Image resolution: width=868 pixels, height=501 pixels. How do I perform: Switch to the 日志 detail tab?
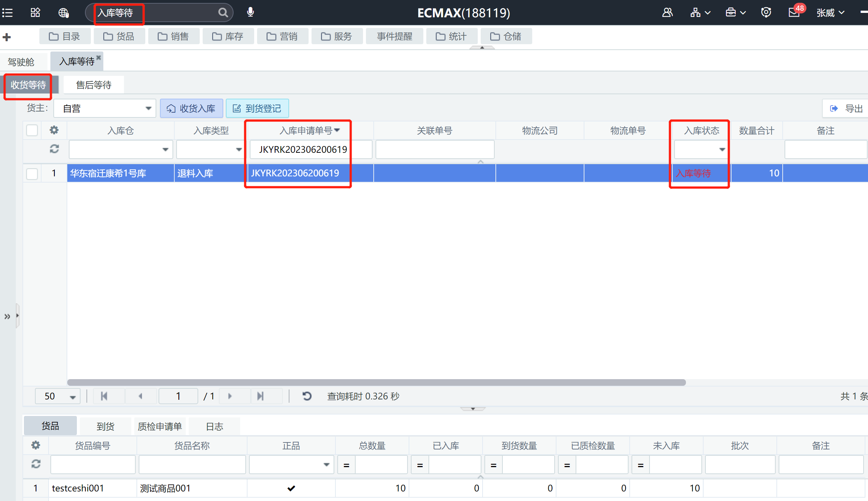[x=214, y=426]
